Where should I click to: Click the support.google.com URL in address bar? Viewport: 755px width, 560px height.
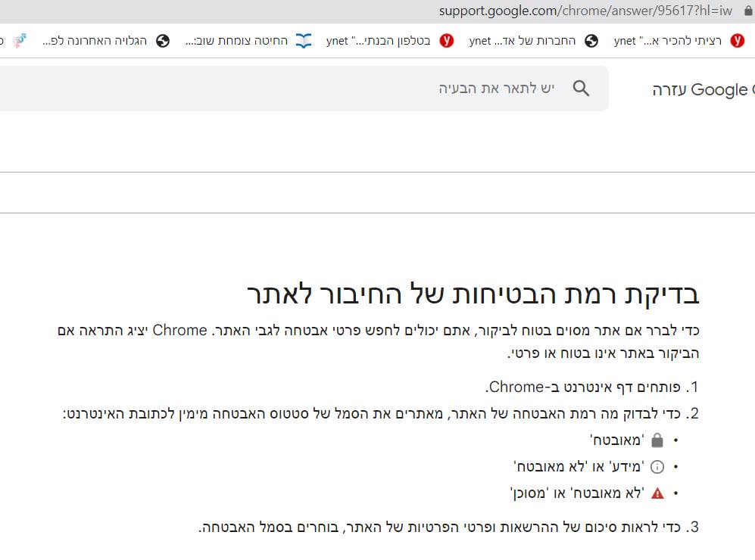click(585, 11)
